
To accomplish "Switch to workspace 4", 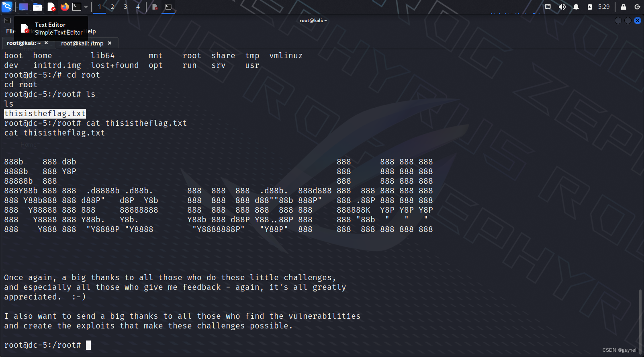I will pos(138,7).
